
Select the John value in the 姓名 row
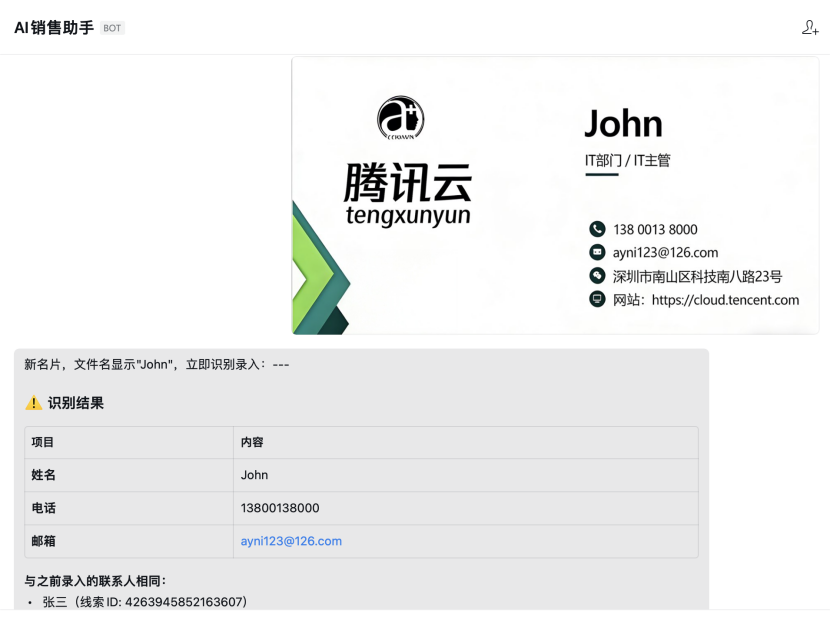[x=254, y=475]
